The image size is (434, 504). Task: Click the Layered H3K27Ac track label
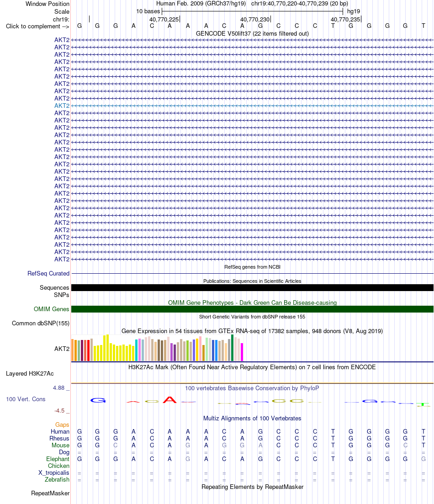tap(30, 373)
